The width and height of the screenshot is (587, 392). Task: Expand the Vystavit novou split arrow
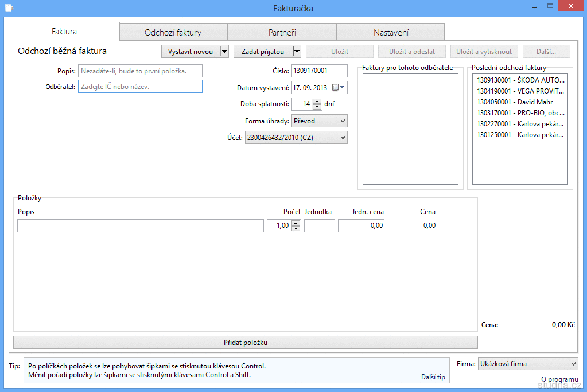click(x=224, y=52)
